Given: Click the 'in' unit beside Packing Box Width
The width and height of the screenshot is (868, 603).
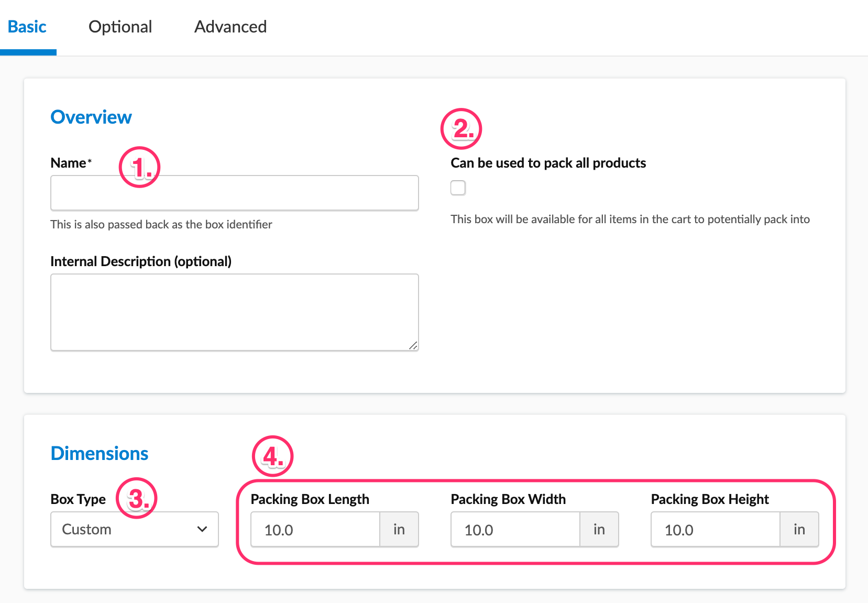Looking at the screenshot, I should tap(599, 530).
